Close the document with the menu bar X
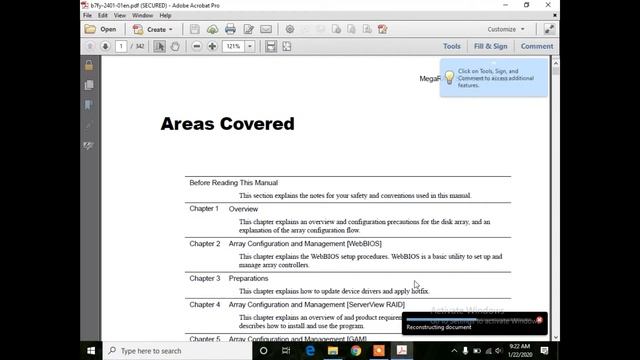640x360 pixels. coord(555,15)
